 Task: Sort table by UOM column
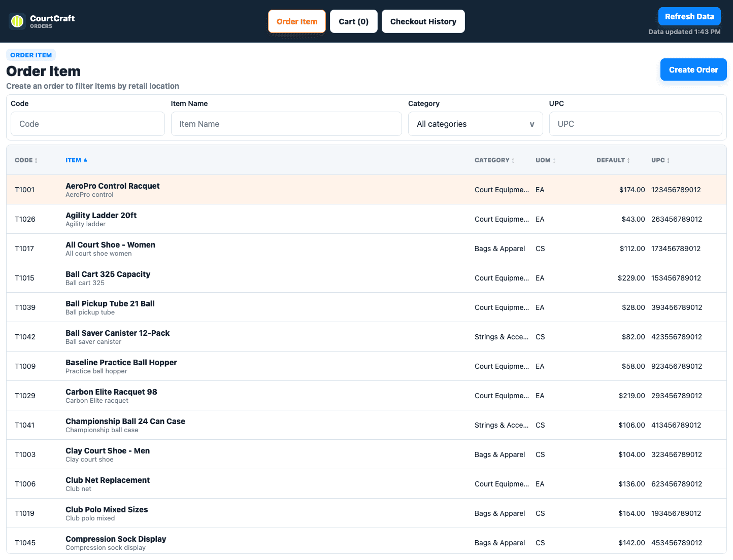tap(546, 160)
